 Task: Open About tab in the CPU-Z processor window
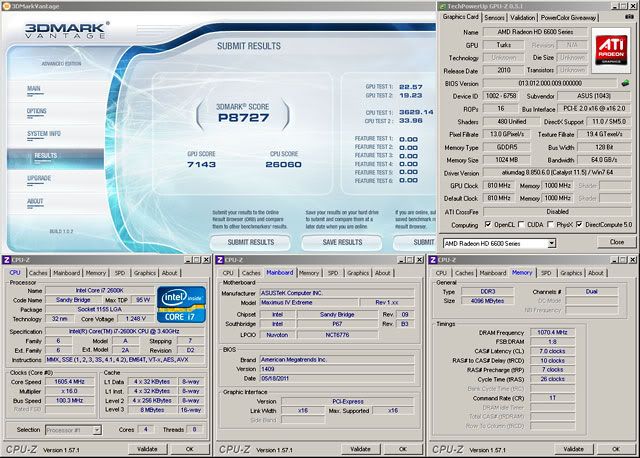[x=169, y=273]
